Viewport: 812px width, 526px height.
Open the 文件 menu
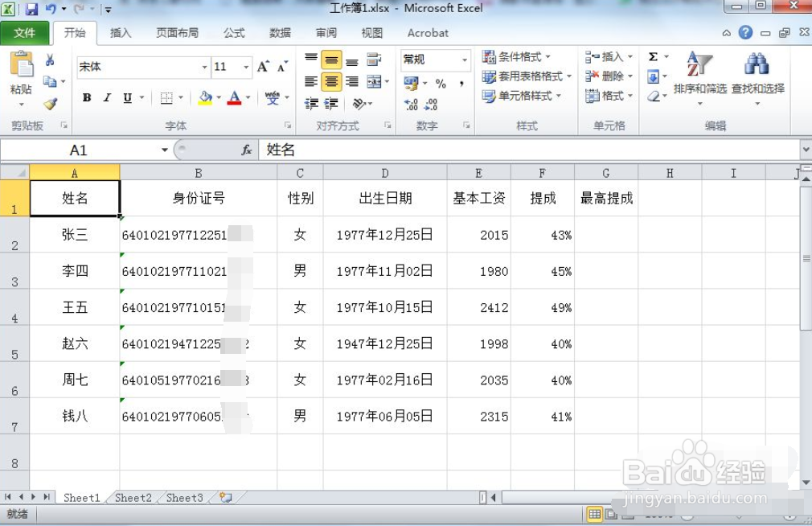[25, 33]
